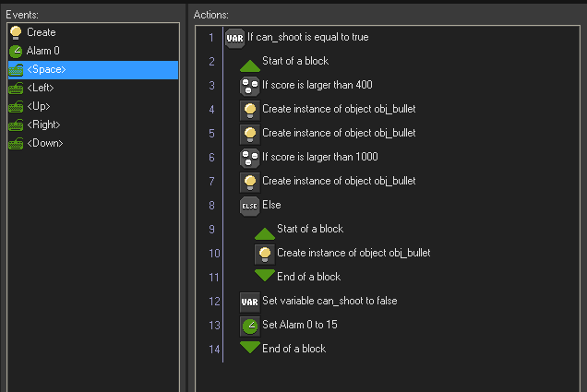Screen dimensions: 587x392
Task: Click the End of a block arrow on line 11
Action: coord(265,276)
